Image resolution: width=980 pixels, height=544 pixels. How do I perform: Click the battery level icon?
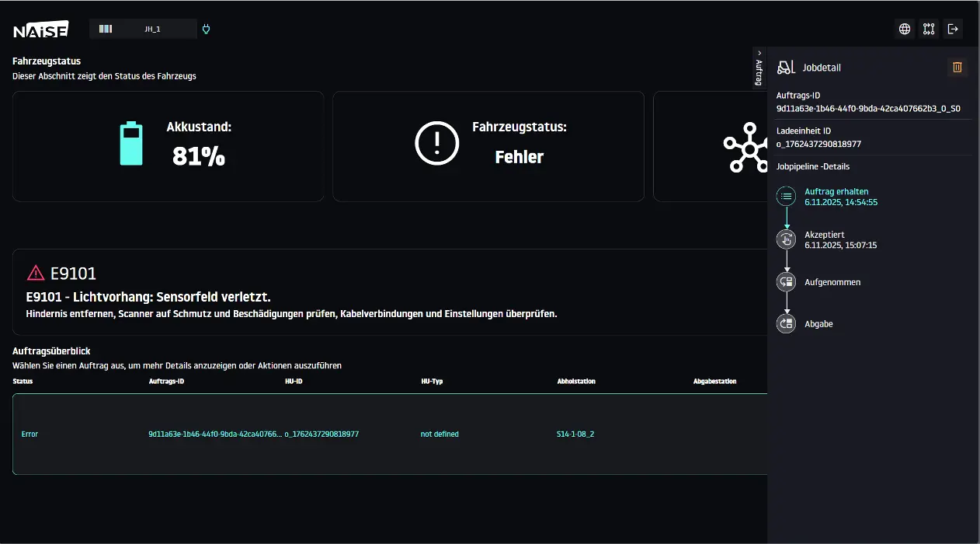[x=131, y=144]
